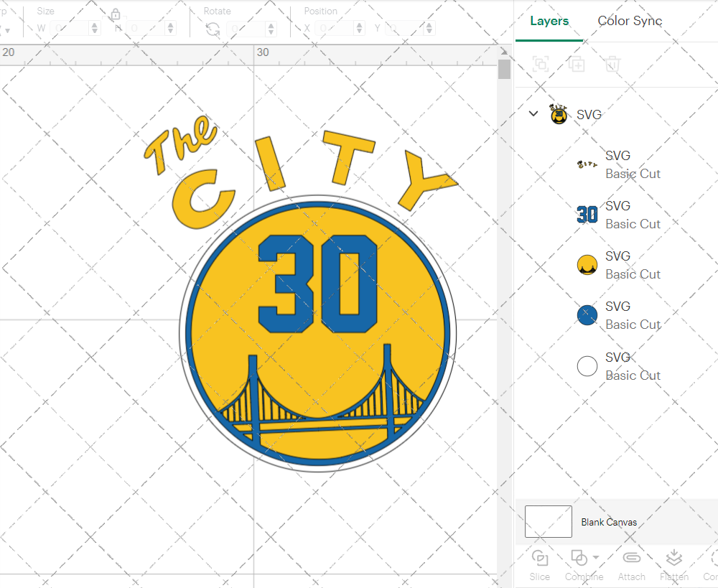Open the Color Sync tab
This screenshot has width=718, height=588.
pyautogui.click(x=630, y=21)
